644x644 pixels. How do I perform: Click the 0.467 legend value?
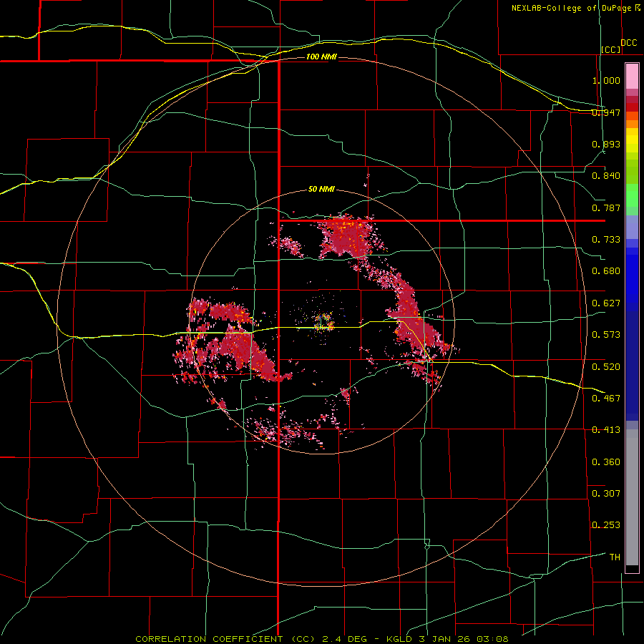point(606,398)
